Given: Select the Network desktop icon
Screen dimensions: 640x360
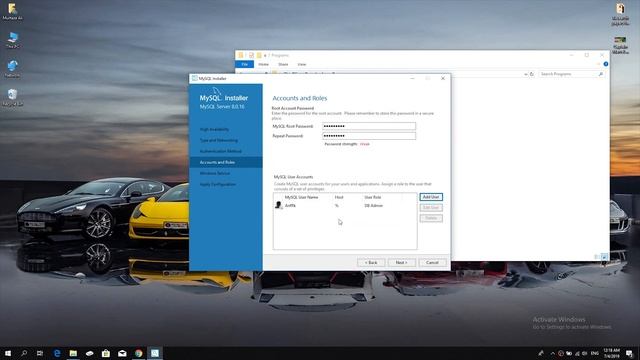Looking at the screenshot, I should tap(13, 69).
